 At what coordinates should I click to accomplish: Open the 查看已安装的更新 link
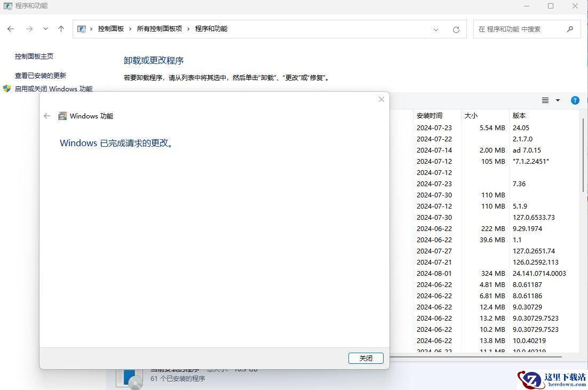(x=41, y=76)
